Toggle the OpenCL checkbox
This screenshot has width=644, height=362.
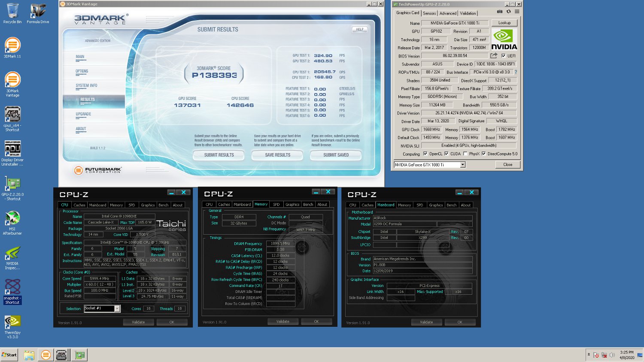425,154
